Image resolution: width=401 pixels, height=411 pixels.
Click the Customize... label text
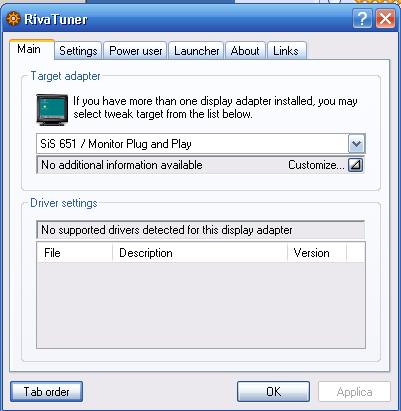coord(316,165)
